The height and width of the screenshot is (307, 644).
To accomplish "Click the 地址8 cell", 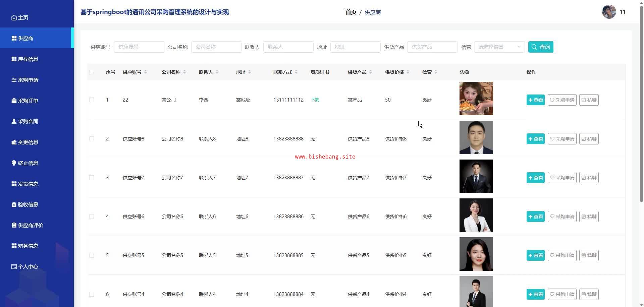I will click(x=242, y=139).
